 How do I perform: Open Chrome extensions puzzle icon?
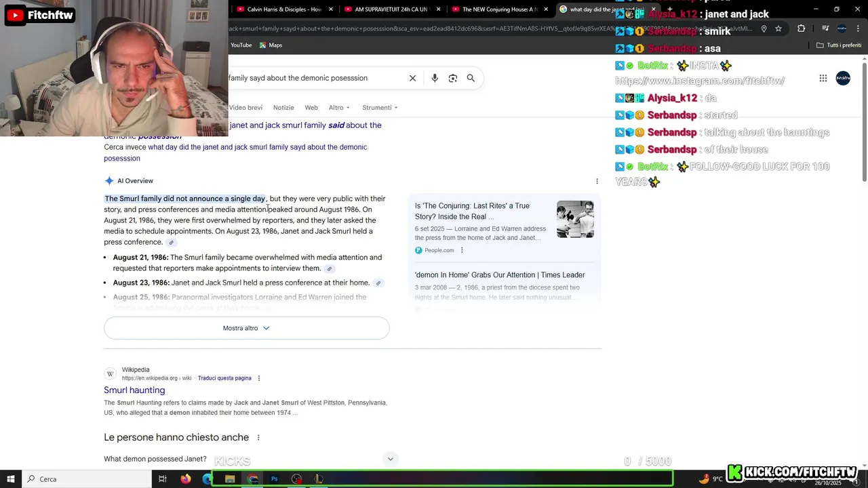(x=802, y=28)
